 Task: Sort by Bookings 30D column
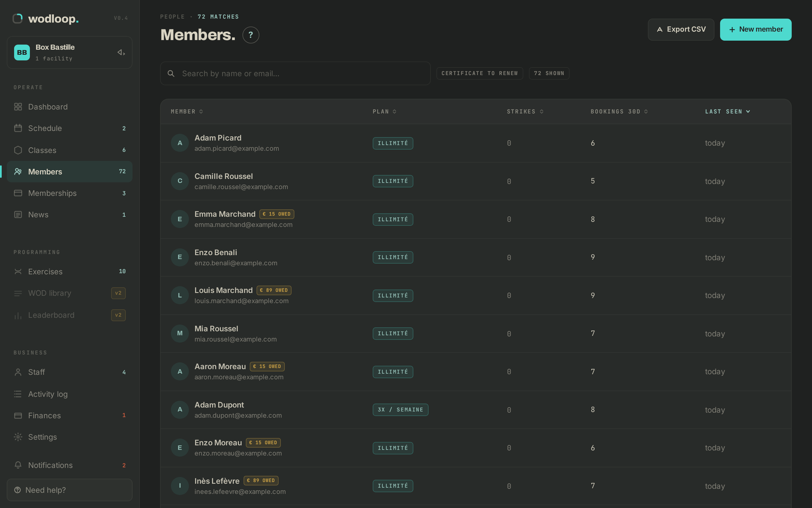(619, 111)
